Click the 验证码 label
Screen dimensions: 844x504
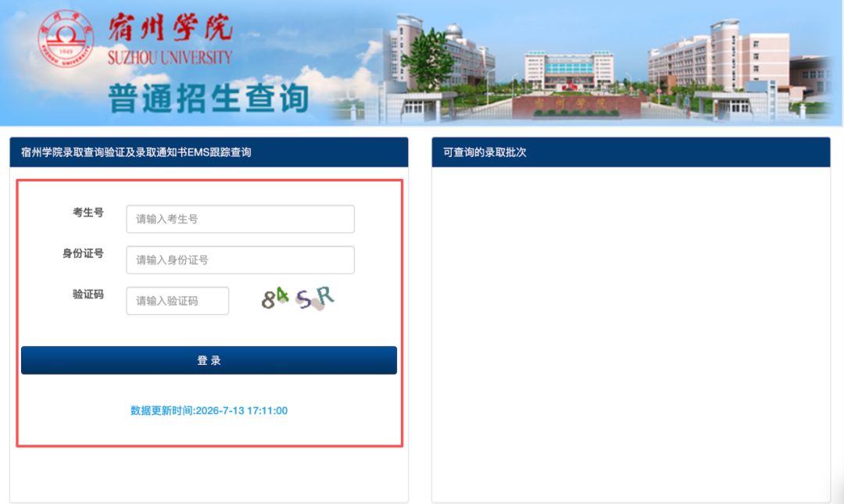coord(88,295)
